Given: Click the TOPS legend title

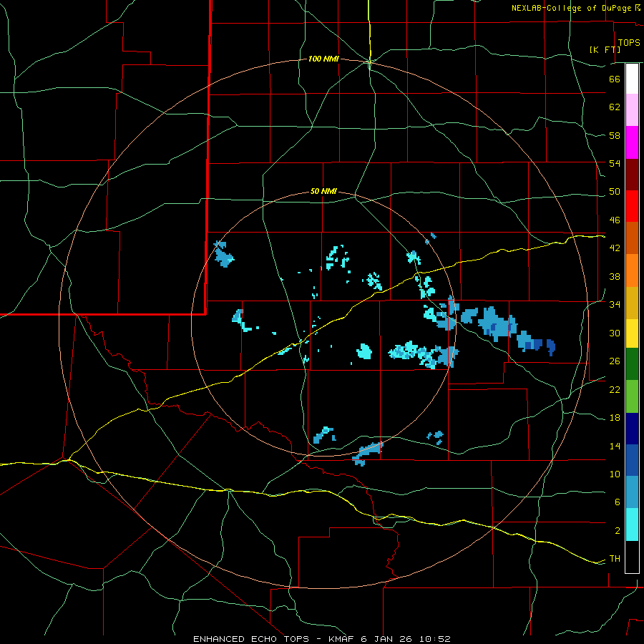Looking at the screenshot, I should (x=629, y=42).
